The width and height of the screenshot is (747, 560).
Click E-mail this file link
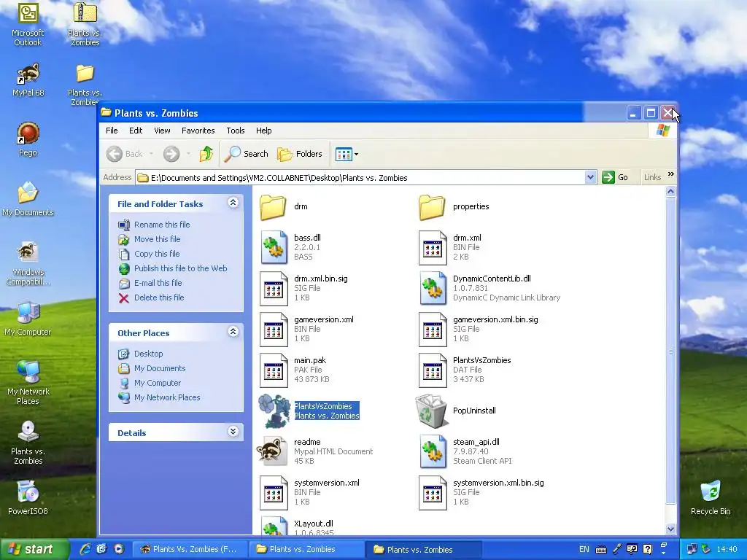pos(158,283)
